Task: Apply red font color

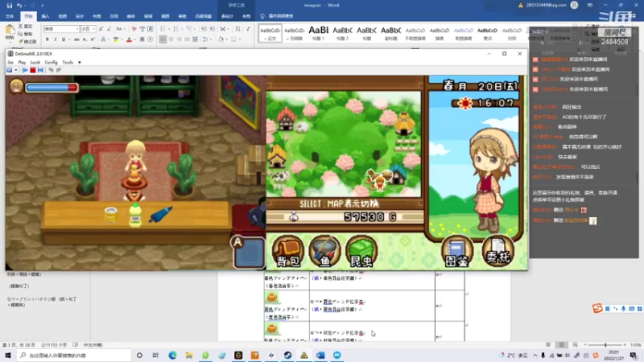Action: 129,39
